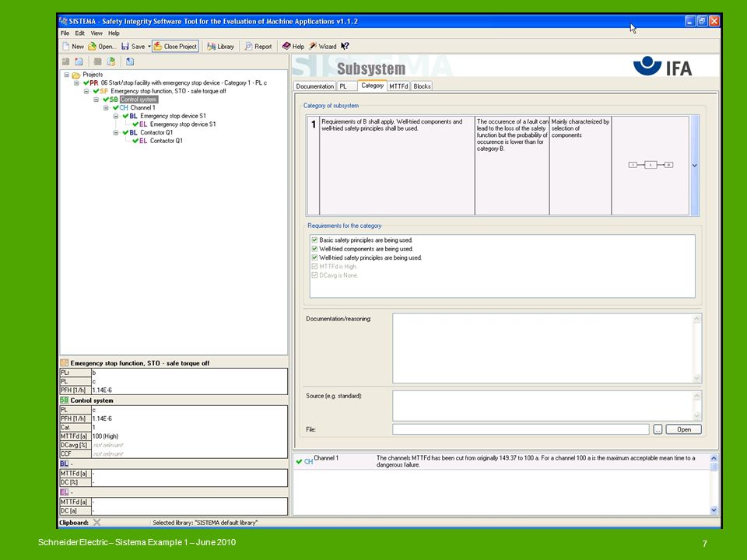Click in the Source (e.g. standard) field
This screenshot has height=560, width=747.
point(542,406)
